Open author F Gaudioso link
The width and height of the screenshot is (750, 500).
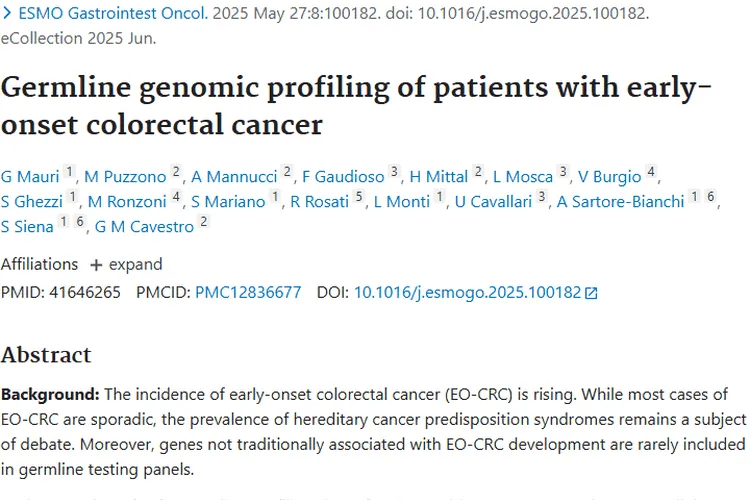click(342, 177)
